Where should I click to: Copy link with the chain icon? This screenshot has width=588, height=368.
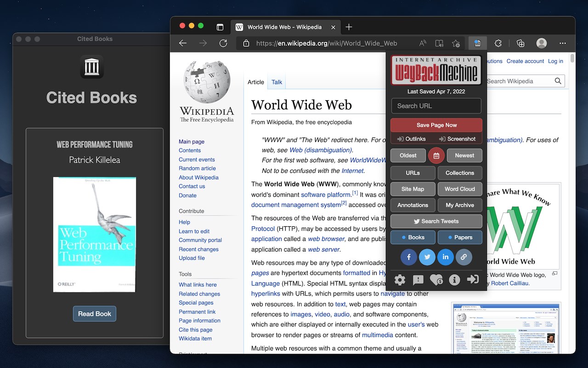point(464,257)
